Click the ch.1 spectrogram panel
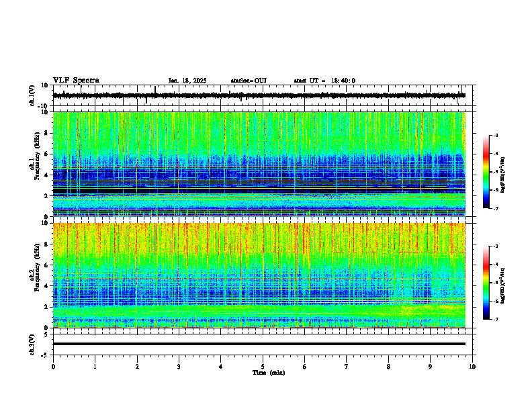Viewport: 532px width, 411px height. click(259, 164)
